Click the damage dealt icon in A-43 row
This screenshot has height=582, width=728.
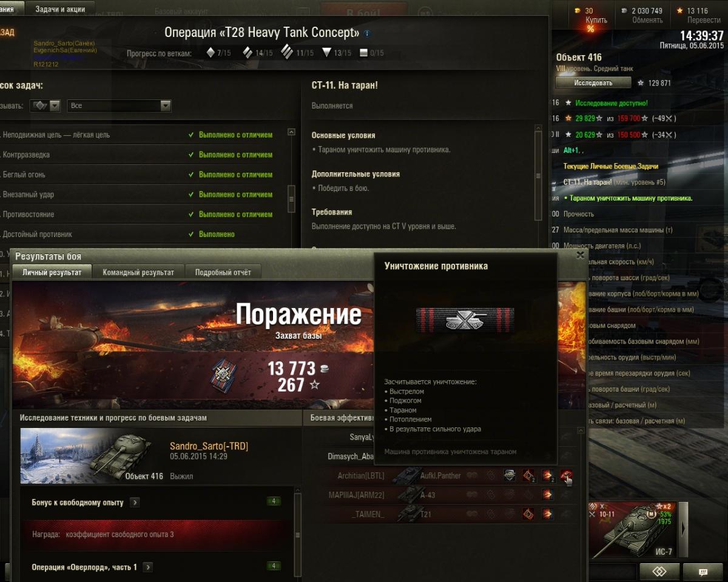pos(547,495)
